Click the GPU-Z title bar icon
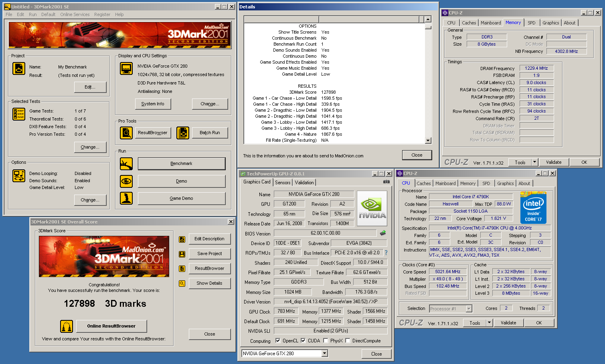 coord(243,174)
